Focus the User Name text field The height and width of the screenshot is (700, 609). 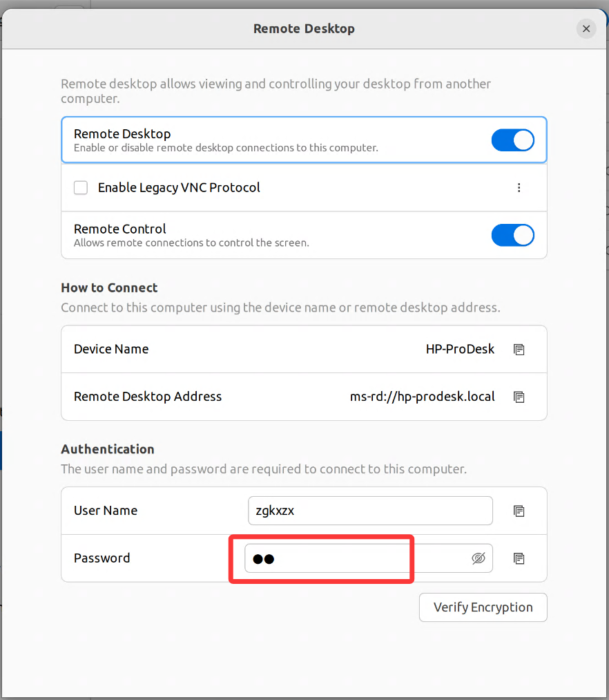(x=369, y=511)
